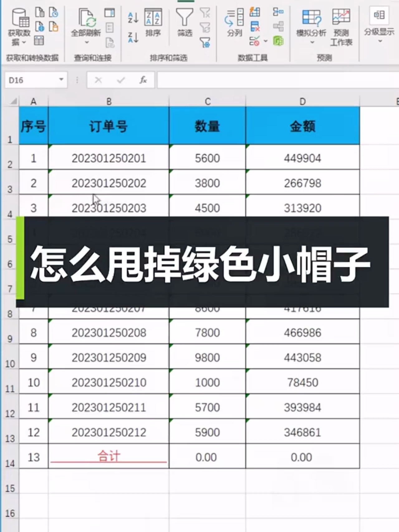Expand the Data Validation dropdown arrow
The image size is (399, 532).
click(x=266, y=41)
